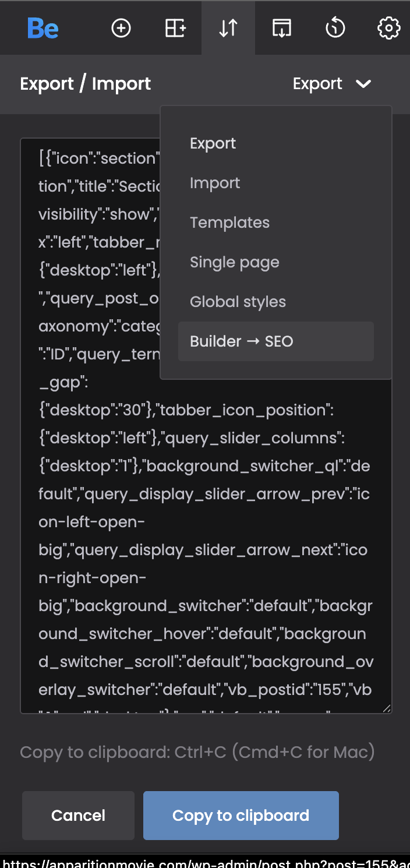Open the pre-built page import icon
The width and height of the screenshot is (410, 868).
point(282,28)
